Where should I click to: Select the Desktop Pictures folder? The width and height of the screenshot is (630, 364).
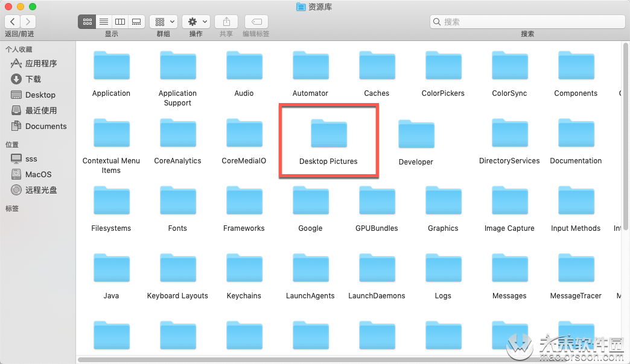coord(329,133)
